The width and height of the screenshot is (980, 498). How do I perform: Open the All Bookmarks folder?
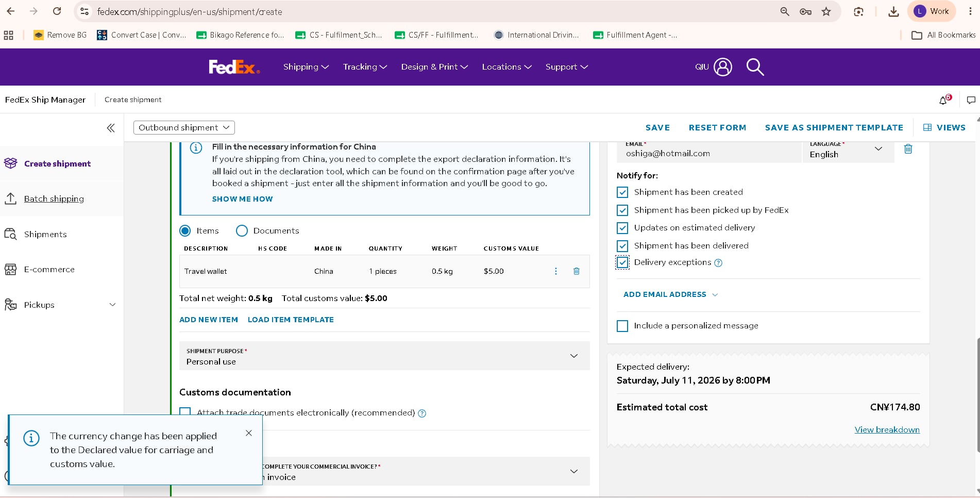tap(943, 35)
